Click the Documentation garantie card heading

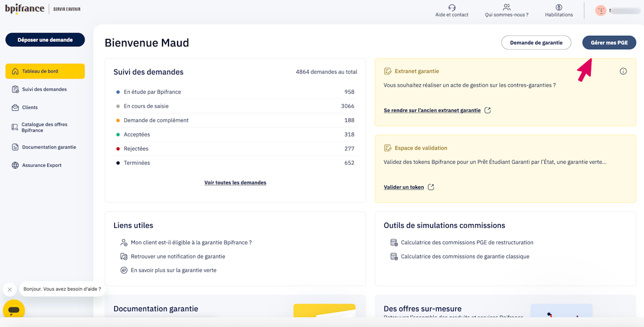[x=156, y=309]
